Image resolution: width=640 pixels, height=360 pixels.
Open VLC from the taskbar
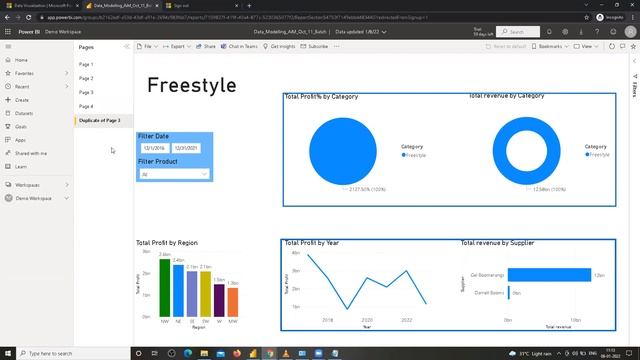(x=286, y=353)
